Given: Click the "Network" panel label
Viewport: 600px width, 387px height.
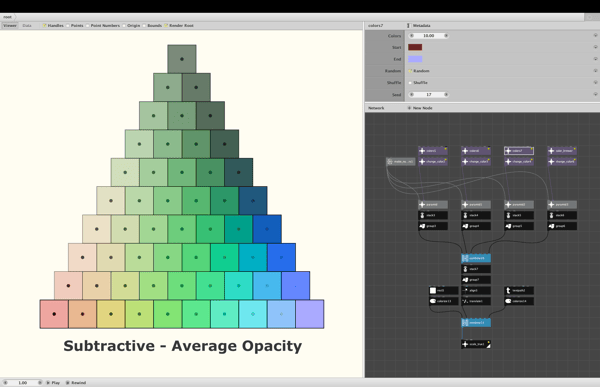Looking at the screenshot, I should 376,108.
